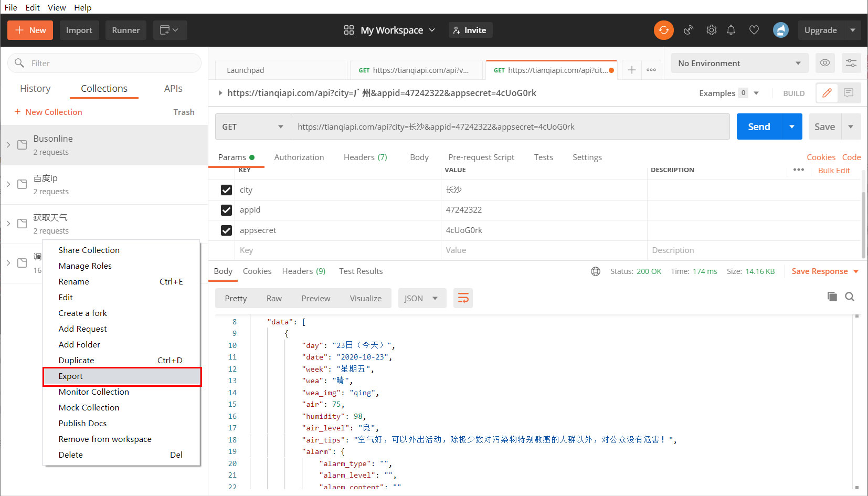
Task: Expand the 获取天气 collection
Action: pos(8,224)
